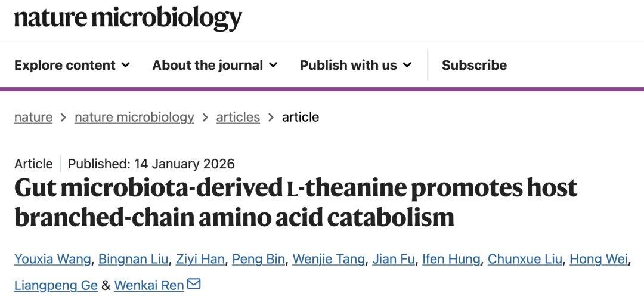Open nature microbiology breadcrumb link
Image resolution: width=644 pixels, height=302 pixels.
134,117
